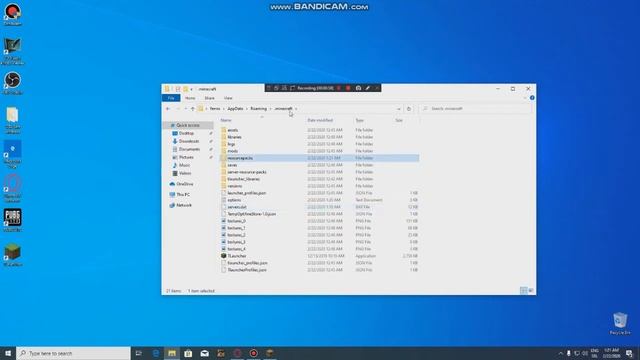Open the Home ribbon tab
This screenshot has height=360, width=640.
point(190,98)
